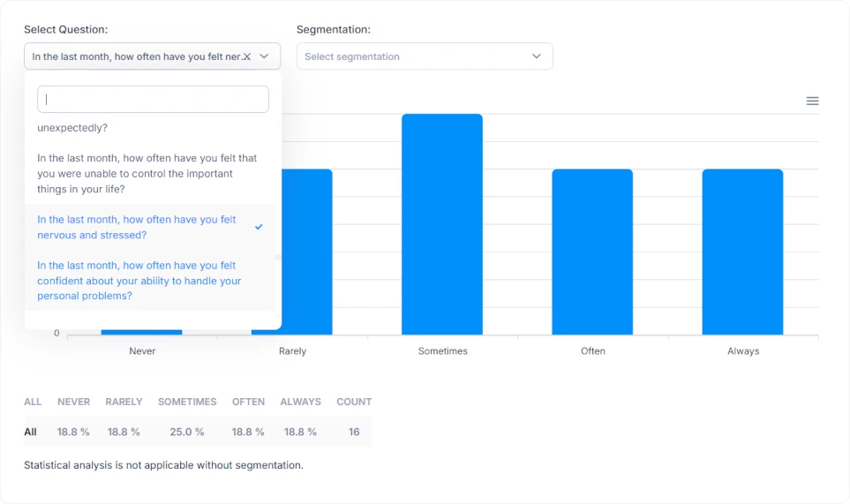Viewport: 850px width, 504px height.
Task: Click the checkmark beside the selected question
Action: (x=259, y=227)
